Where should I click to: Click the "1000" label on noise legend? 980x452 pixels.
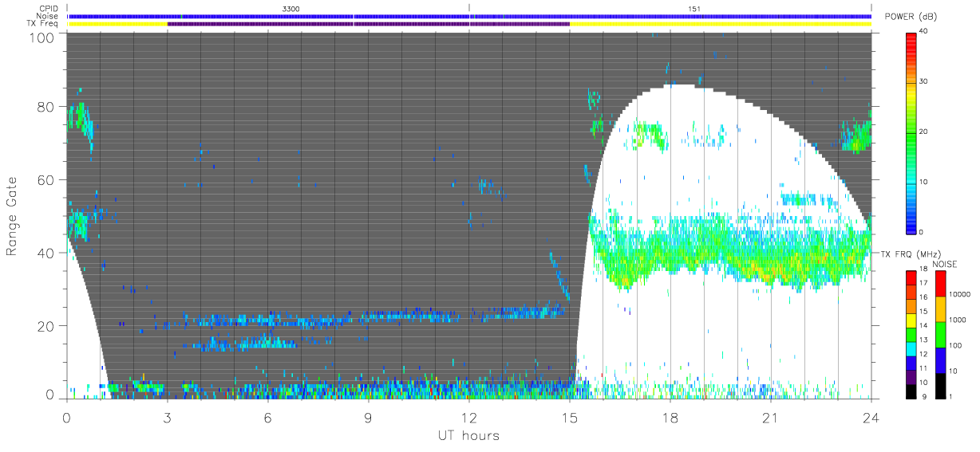click(959, 320)
